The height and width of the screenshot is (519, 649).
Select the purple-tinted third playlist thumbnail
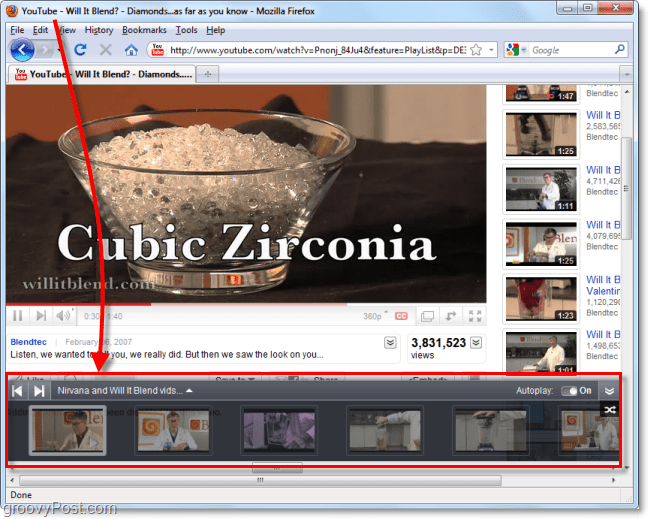pos(279,430)
